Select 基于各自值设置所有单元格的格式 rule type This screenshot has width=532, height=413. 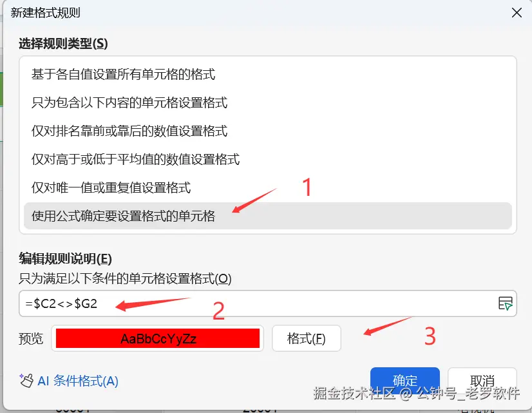(x=268, y=74)
